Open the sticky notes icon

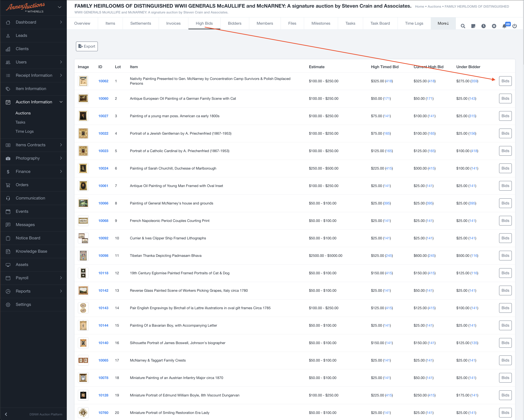pos(473,26)
